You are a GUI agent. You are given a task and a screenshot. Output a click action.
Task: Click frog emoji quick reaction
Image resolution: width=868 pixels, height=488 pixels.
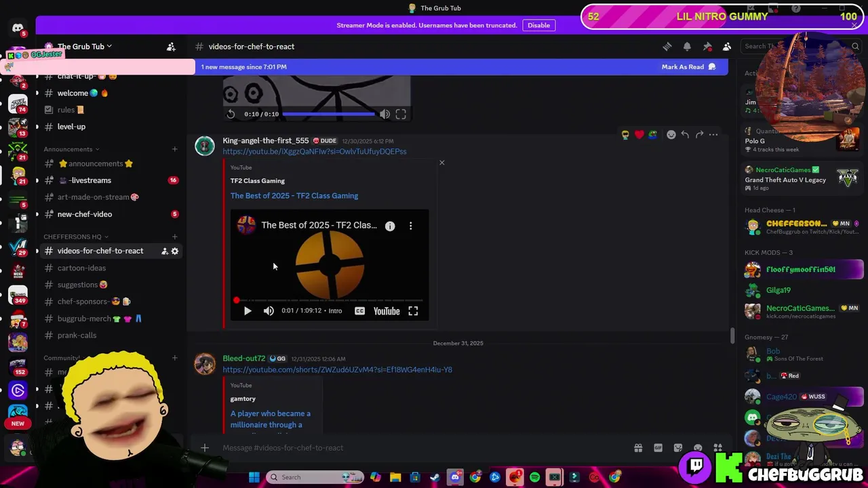click(652, 135)
